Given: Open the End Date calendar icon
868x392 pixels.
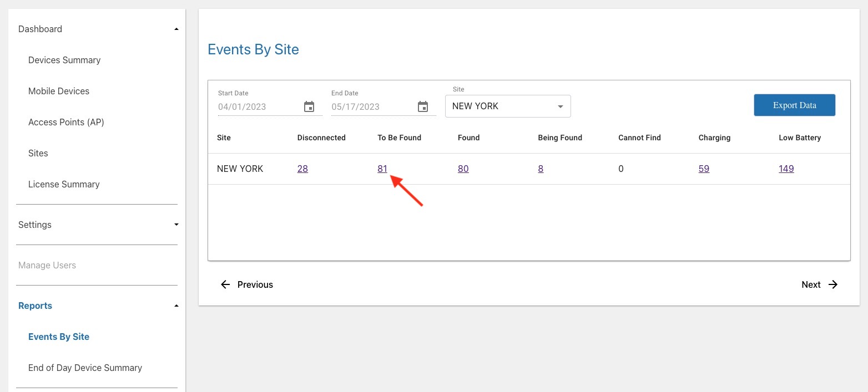Looking at the screenshot, I should 423,106.
